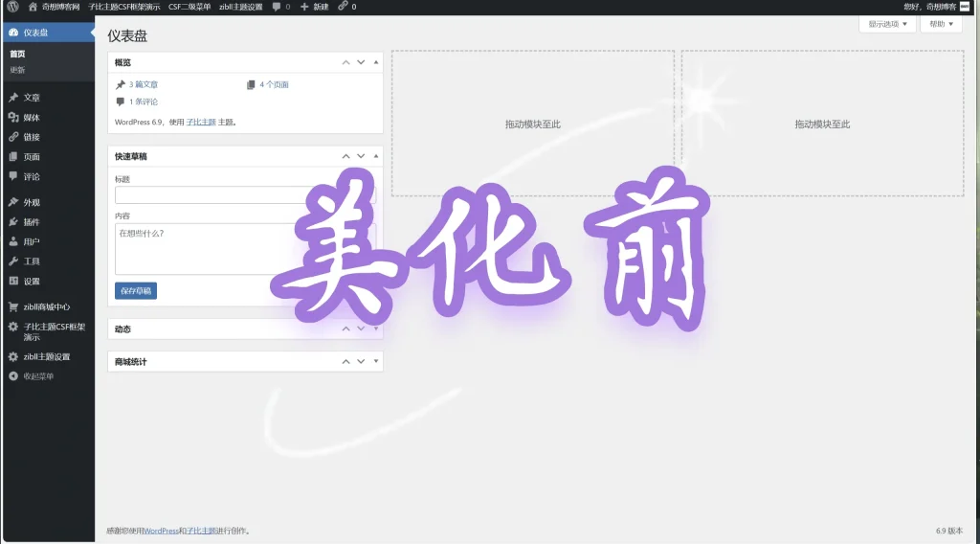Click the 动态 widget header
The width and height of the screenshot is (980, 544).
coord(245,329)
